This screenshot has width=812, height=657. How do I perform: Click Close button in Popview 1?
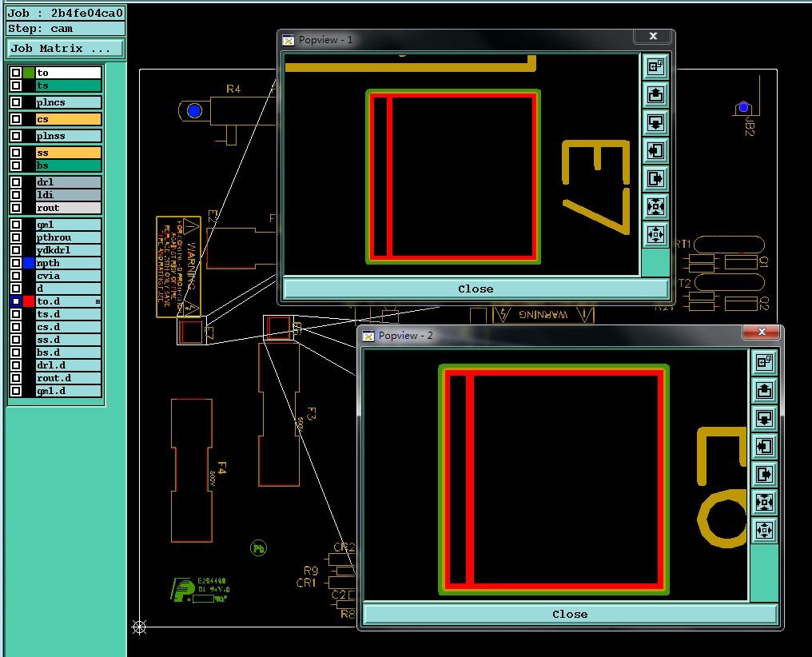click(x=476, y=289)
